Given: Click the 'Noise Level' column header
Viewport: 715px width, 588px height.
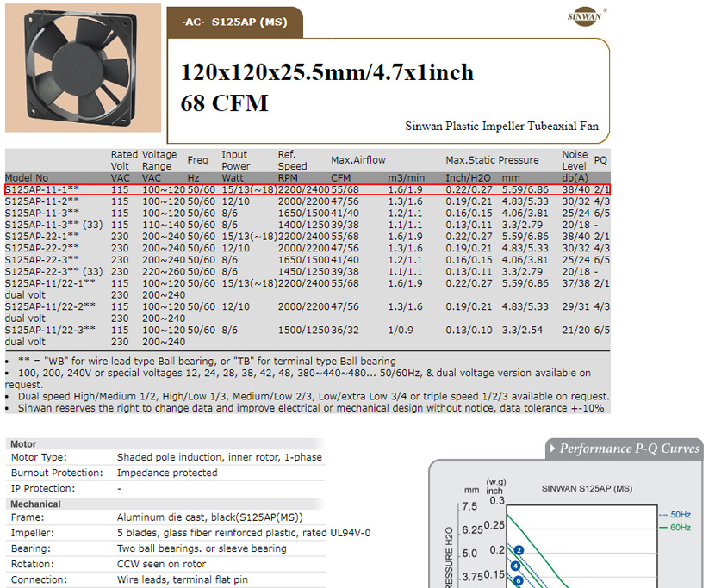Looking at the screenshot, I should [x=575, y=160].
